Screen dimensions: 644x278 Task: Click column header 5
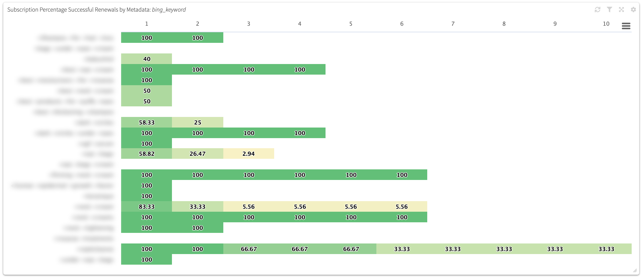coord(351,24)
